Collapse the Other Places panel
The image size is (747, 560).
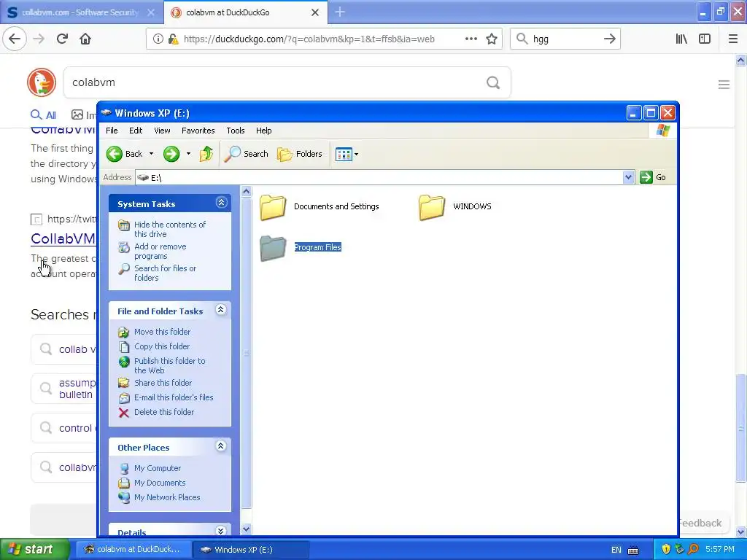(x=220, y=446)
